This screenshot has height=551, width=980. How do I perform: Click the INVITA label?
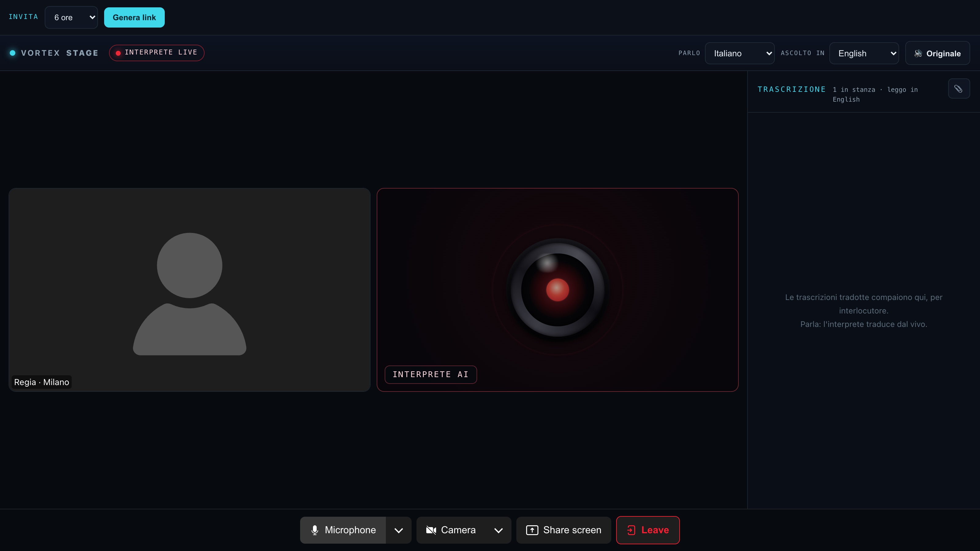23,17
